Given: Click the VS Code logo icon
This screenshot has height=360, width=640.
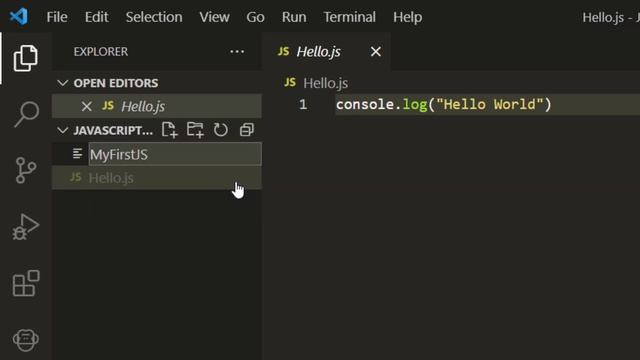Looking at the screenshot, I should (19, 17).
